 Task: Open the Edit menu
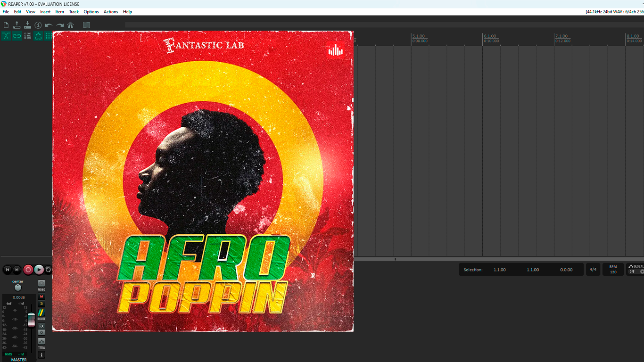[17, 12]
